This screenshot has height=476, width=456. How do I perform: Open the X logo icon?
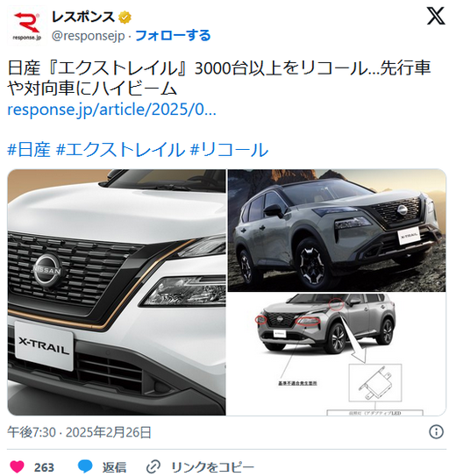click(436, 16)
